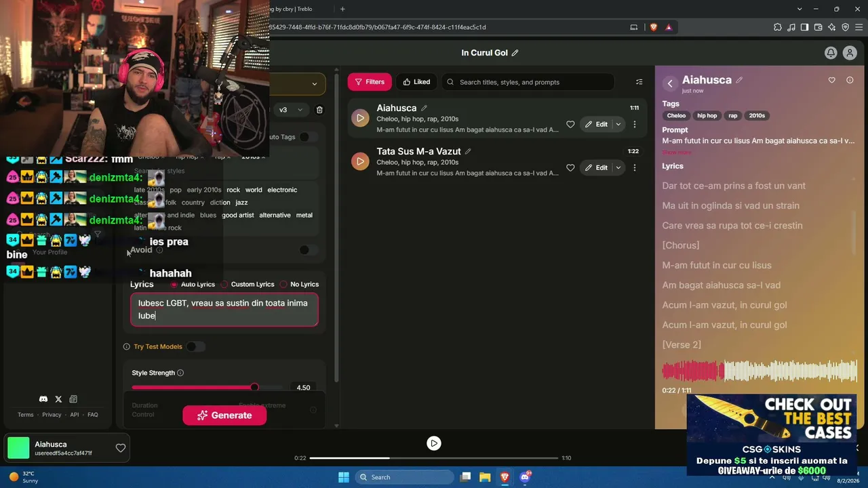Open the user profile menu
Screen dimensions: 868x488
(x=850, y=53)
